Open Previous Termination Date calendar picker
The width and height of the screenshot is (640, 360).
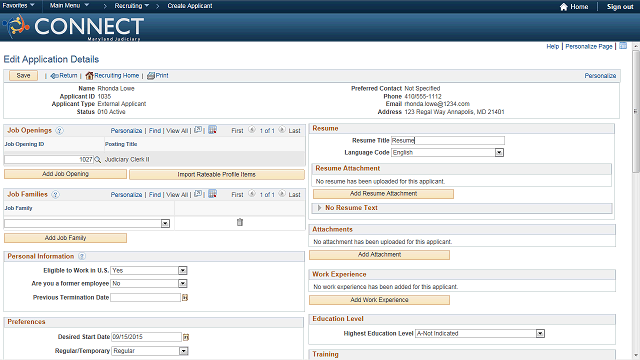click(185, 298)
